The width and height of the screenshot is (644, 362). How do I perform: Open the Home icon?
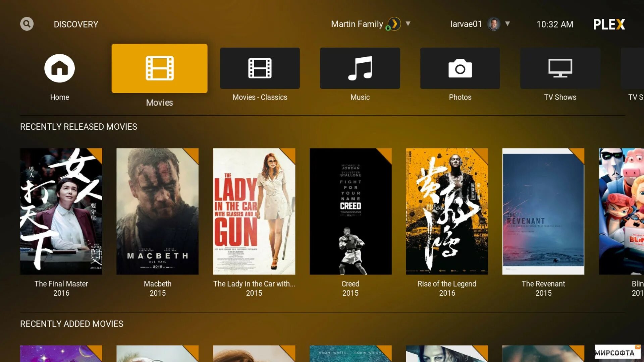tap(59, 68)
